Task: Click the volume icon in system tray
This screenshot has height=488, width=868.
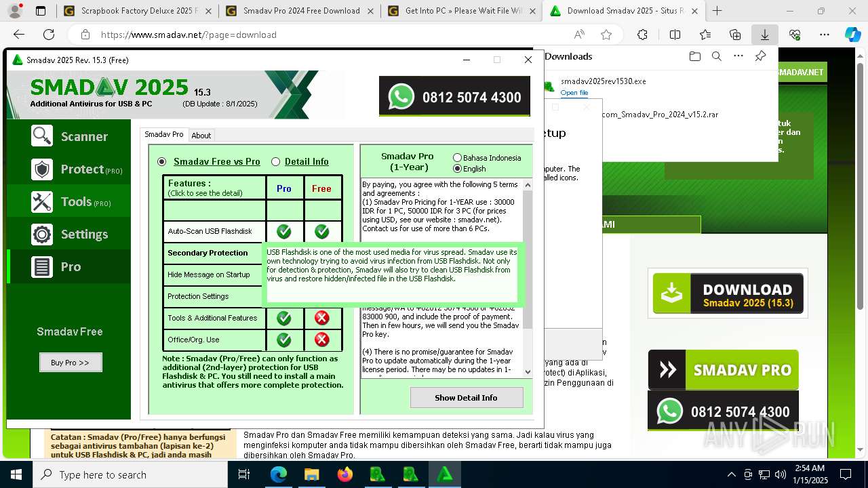Action: pyautogui.click(x=781, y=474)
